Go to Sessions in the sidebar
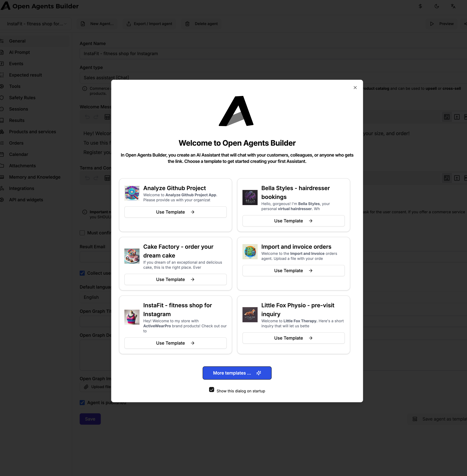This screenshot has height=476, width=467. pos(18,109)
